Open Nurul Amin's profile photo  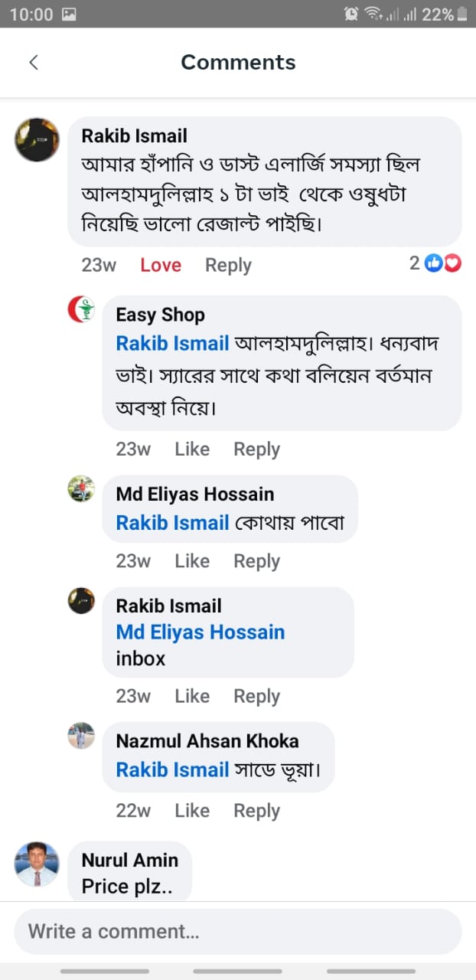point(37,864)
